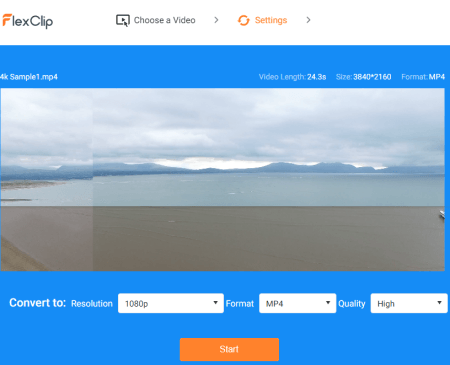Click the Resolution label
Screen dimensions: 450x365
click(x=92, y=304)
